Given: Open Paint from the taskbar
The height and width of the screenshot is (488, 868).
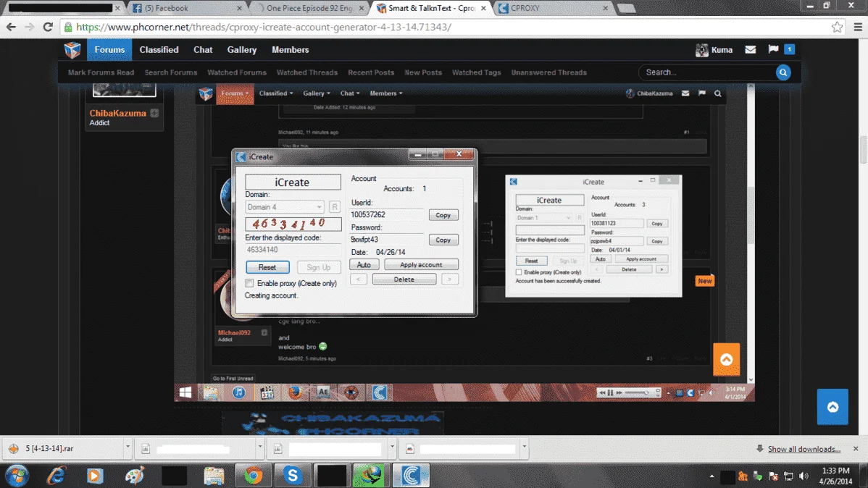Looking at the screenshot, I should 135,476.
